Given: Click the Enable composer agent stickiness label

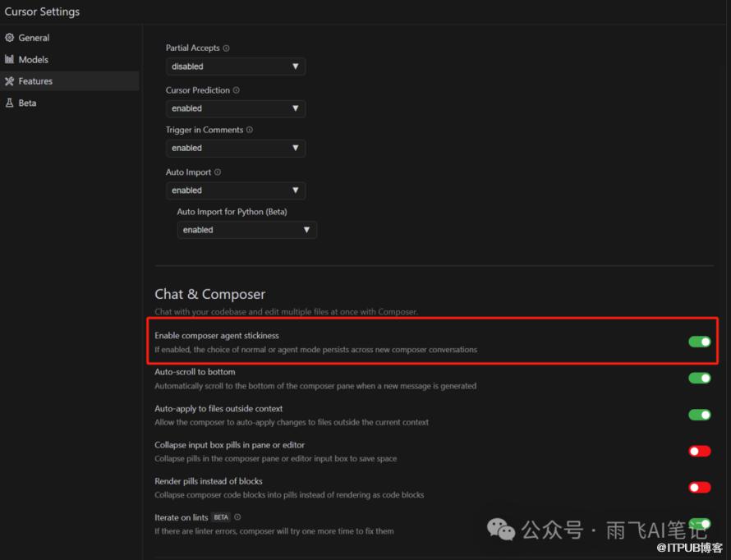Looking at the screenshot, I should click(217, 336).
